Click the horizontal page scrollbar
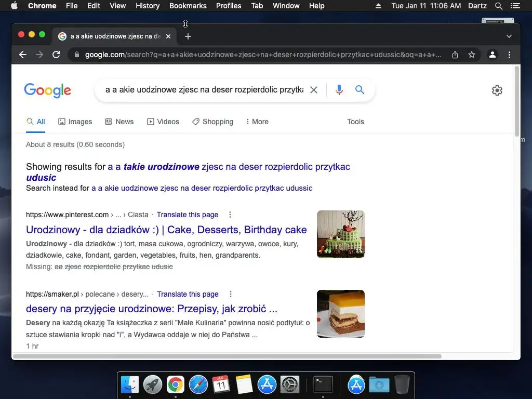 click(x=228, y=356)
